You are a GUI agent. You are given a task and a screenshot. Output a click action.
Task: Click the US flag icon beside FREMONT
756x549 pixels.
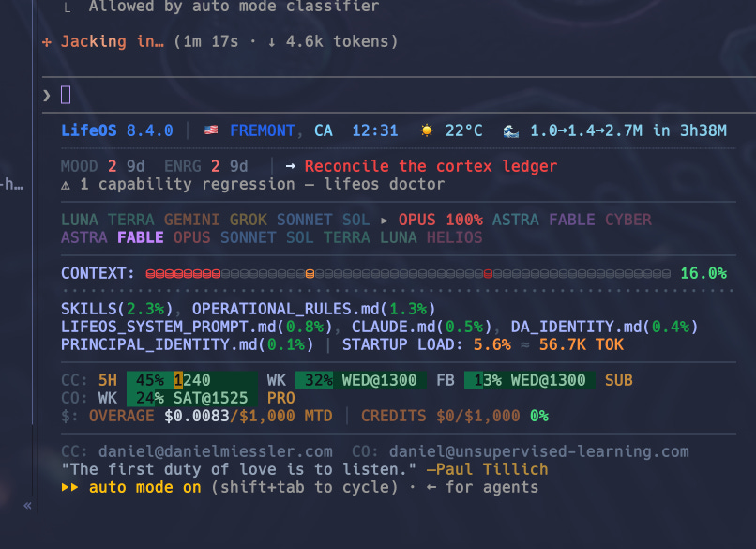pyautogui.click(x=211, y=130)
